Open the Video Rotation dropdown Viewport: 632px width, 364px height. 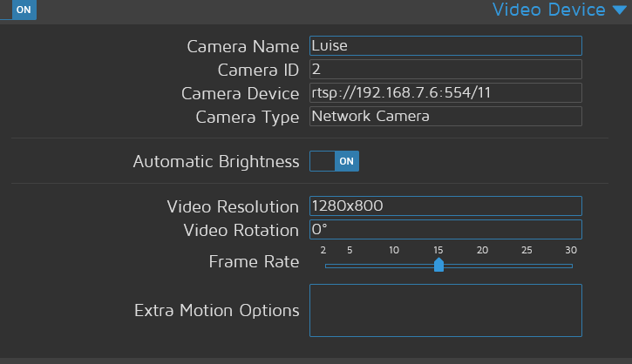445,230
